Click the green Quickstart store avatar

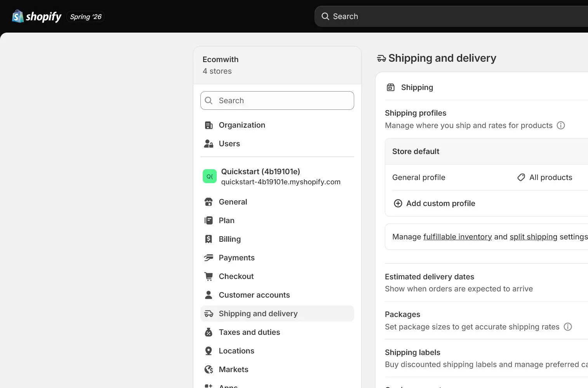pyautogui.click(x=210, y=176)
